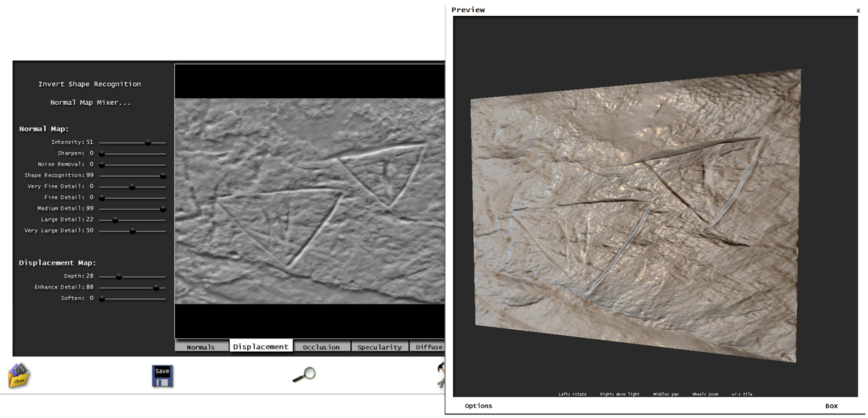868x418 pixels.
Task: Click the Large Detail slider handle
Action: [115, 220]
